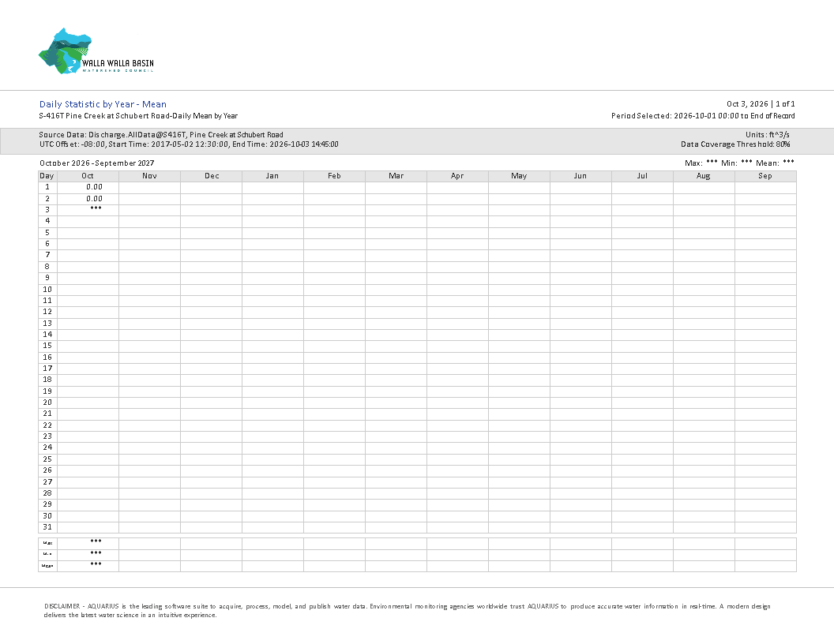Click the 'S-416T Pine Creek at Schubert Road-Daily Mean by Year' subtitle
The width and height of the screenshot is (834, 644).
point(138,116)
